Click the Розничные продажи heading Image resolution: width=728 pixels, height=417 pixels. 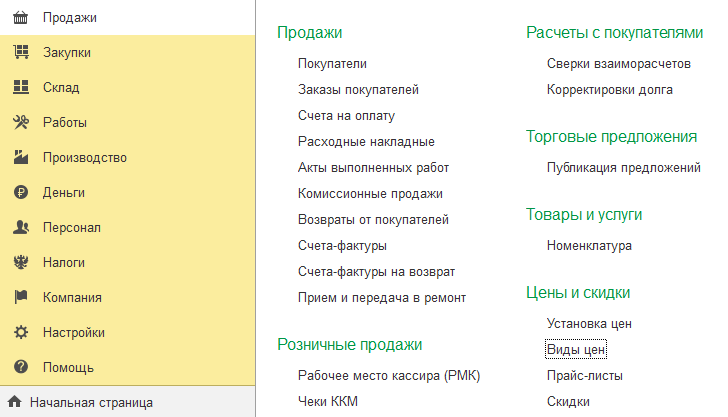point(350,345)
